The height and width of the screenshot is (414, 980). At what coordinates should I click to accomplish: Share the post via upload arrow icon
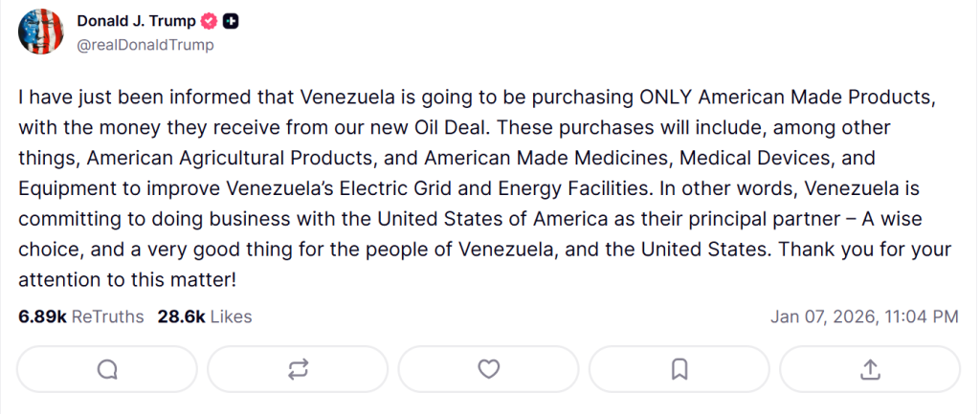coord(870,369)
